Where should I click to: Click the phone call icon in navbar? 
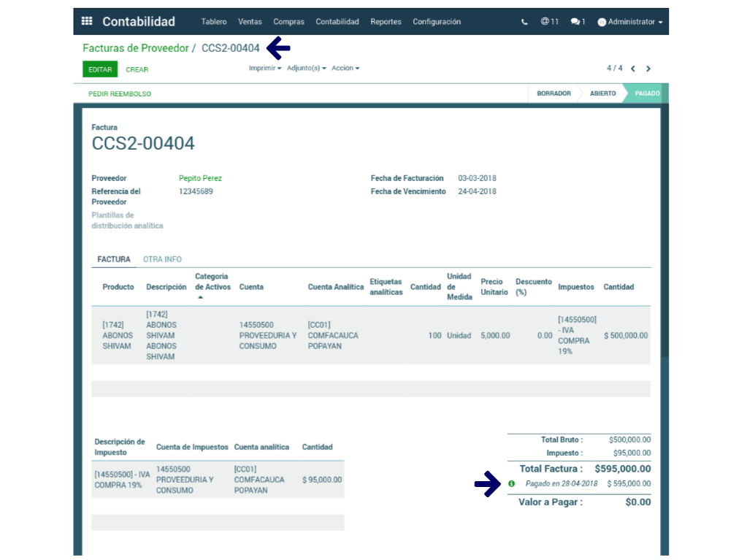point(524,22)
